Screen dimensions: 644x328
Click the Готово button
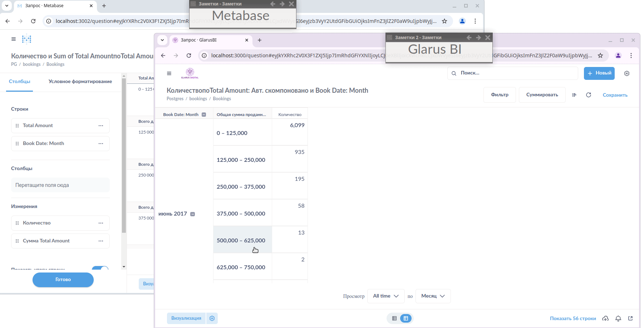tap(63, 280)
